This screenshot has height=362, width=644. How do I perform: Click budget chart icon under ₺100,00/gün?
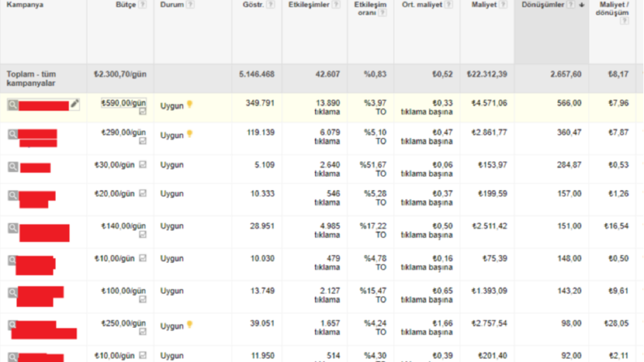(142, 300)
